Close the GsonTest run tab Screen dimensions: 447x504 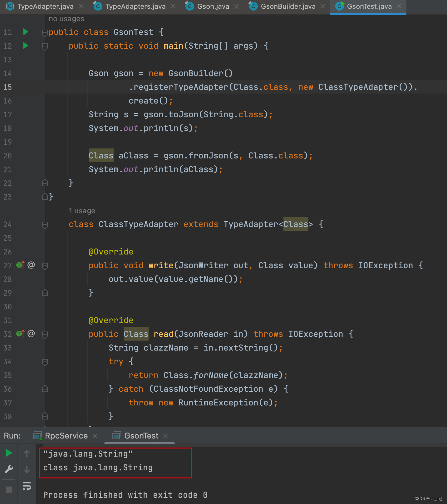tap(165, 436)
